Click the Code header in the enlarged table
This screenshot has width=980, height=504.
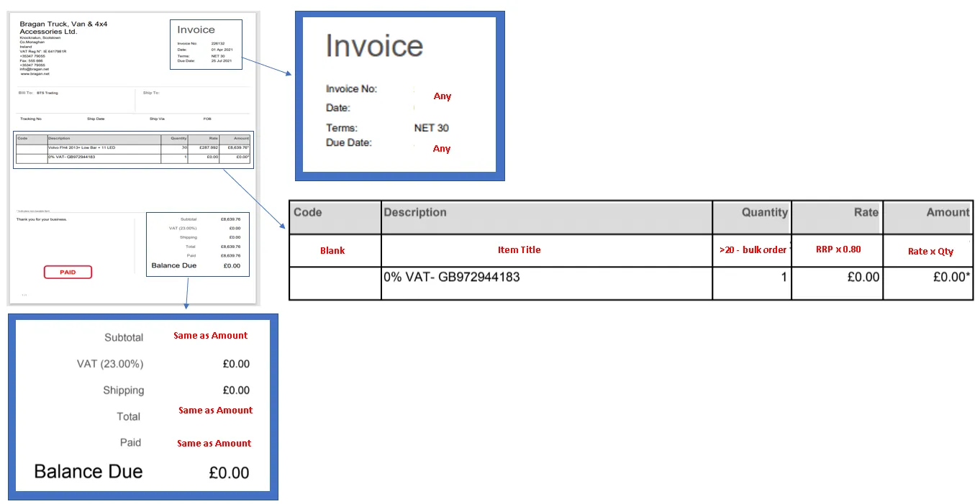(308, 212)
